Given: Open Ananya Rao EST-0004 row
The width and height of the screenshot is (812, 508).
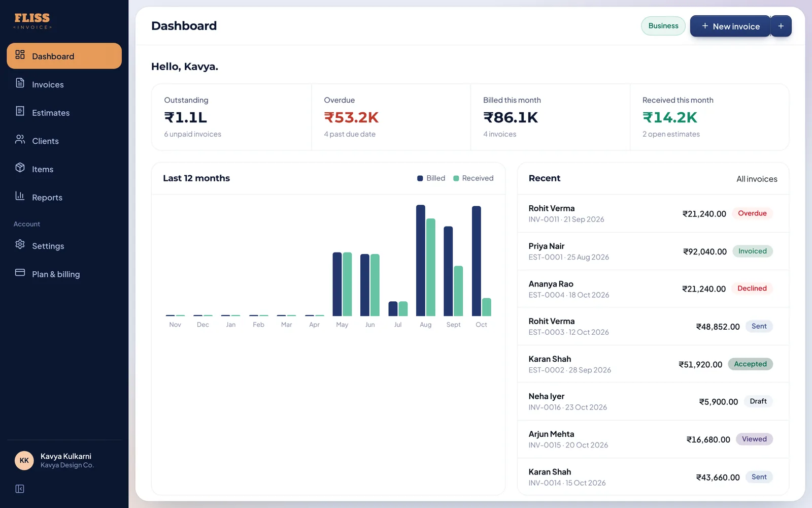Looking at the screenshot, I should pyautogui.click(x=653, y=289).
